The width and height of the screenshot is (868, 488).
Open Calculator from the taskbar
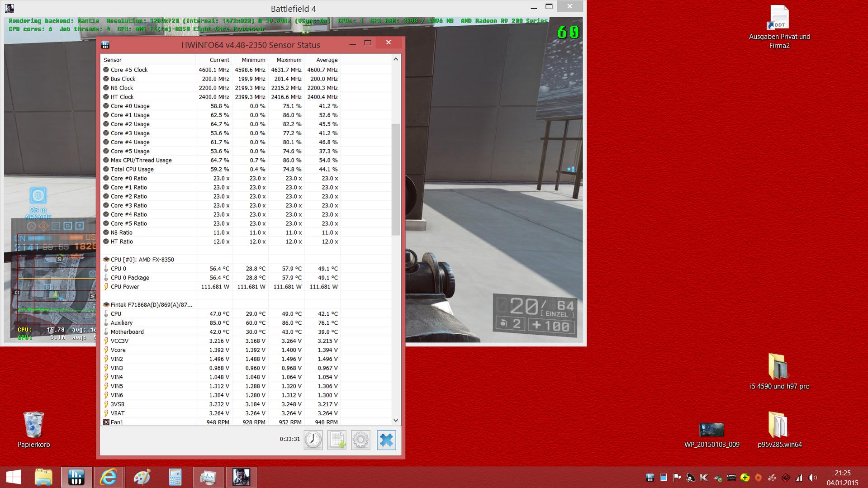175,477
